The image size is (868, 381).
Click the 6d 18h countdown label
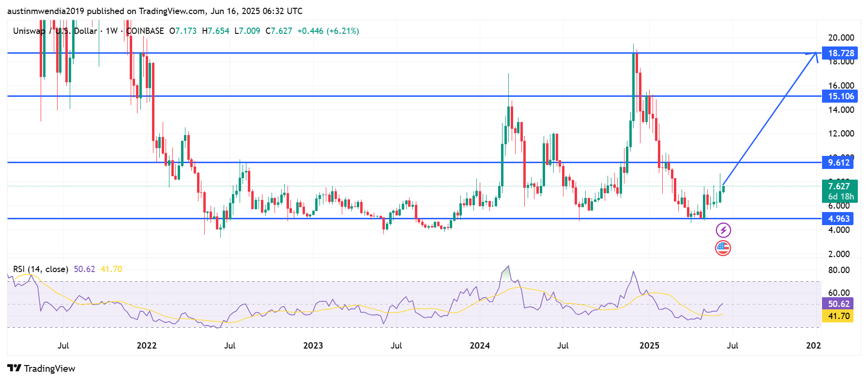[840, 197]
